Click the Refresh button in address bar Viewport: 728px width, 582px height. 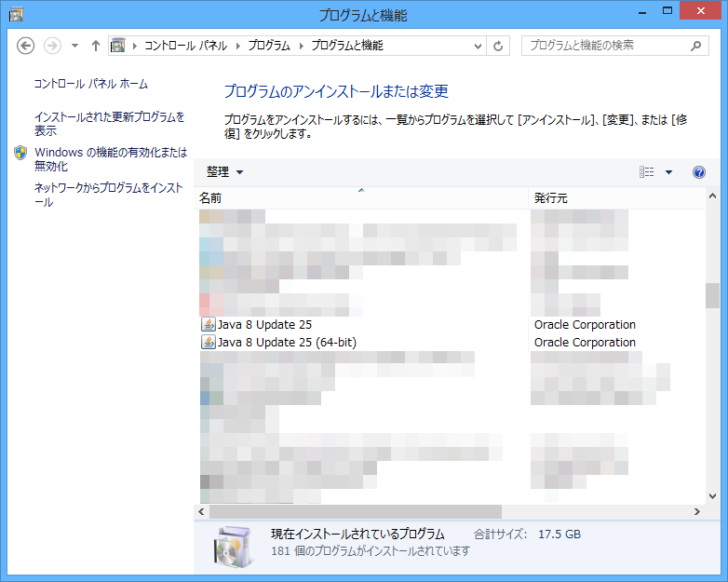(500, 46)
